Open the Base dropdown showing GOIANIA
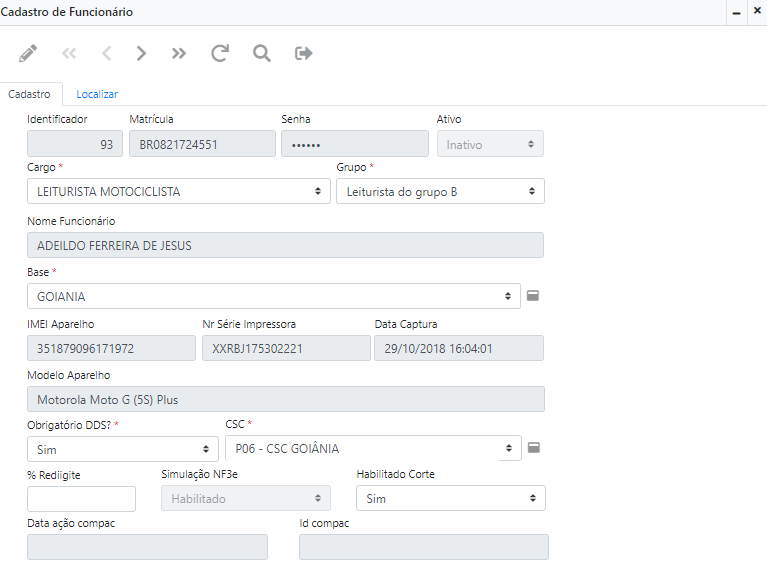The height and width of the screenshot is (566, 767). 273,296
